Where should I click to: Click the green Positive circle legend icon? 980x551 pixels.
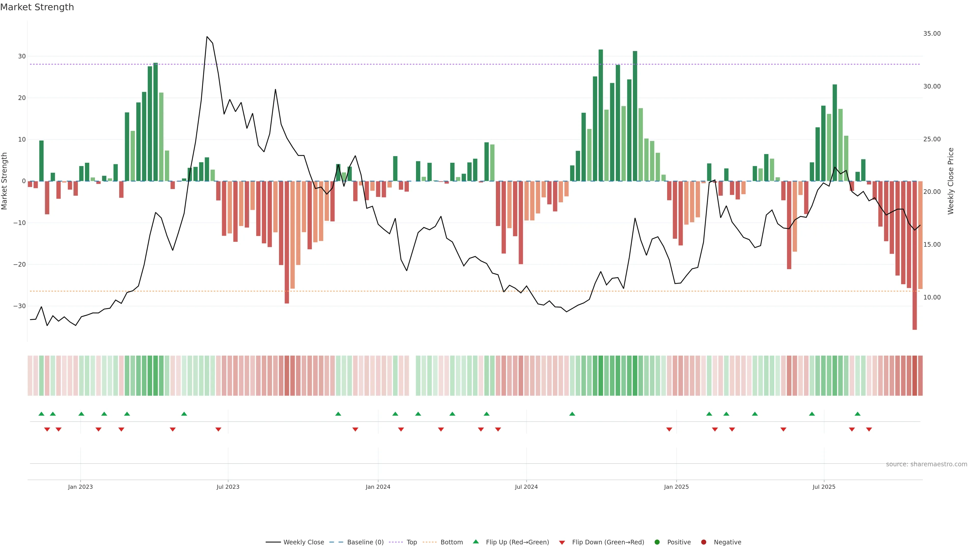tap(657, 542)
